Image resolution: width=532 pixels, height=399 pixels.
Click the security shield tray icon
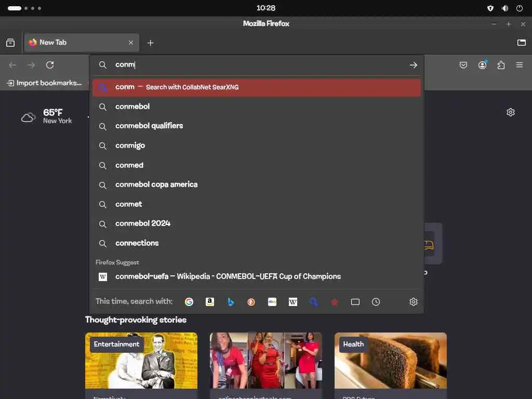tap(490, 8)
